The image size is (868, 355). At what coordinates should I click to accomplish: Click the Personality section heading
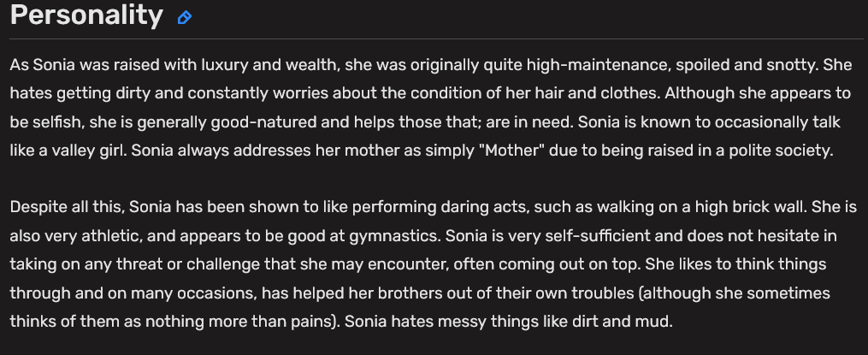(86, 15)
